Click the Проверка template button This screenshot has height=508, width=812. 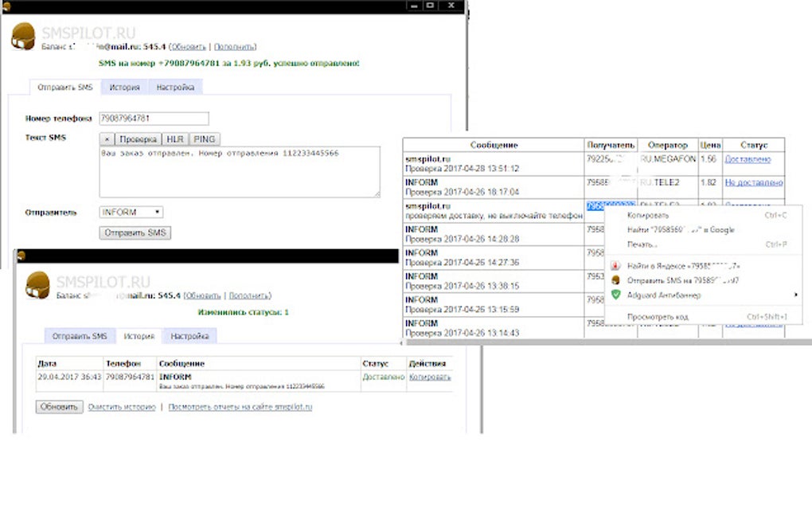coord(138,139)
